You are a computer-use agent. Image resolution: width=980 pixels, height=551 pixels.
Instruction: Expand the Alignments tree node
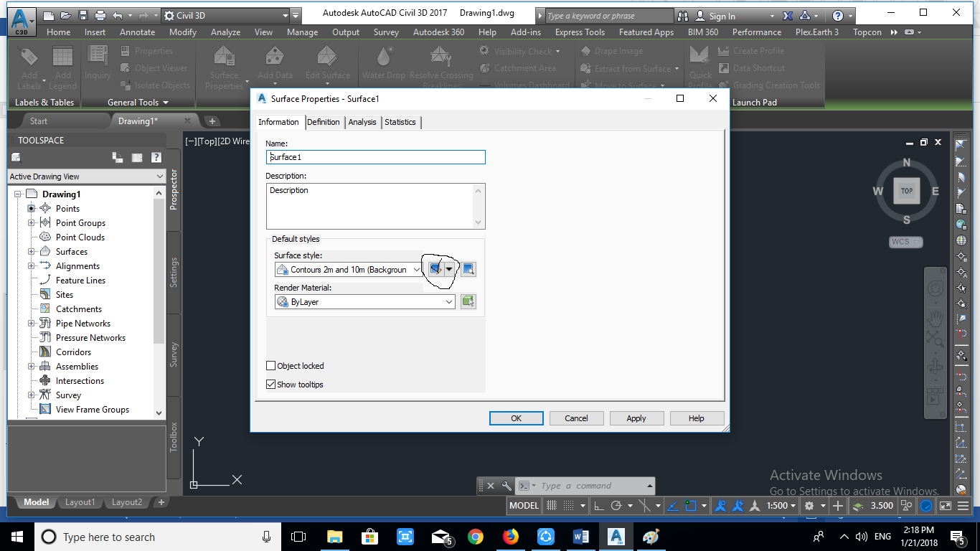coord(32,266)
